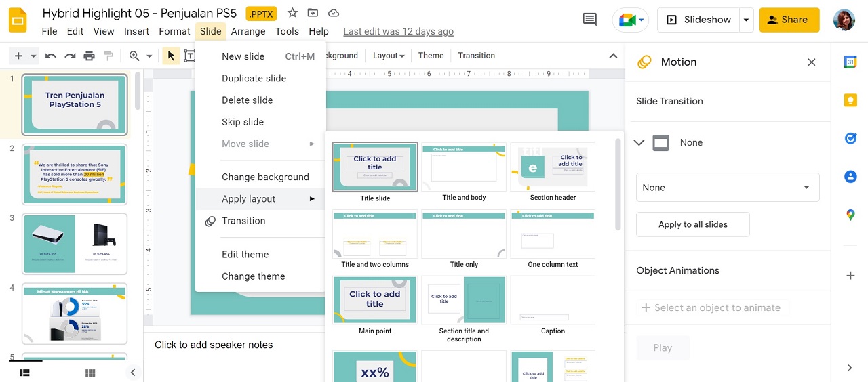Select Change theme menu entry
This screenshot has width=868, height=382.
pos(253,276)
